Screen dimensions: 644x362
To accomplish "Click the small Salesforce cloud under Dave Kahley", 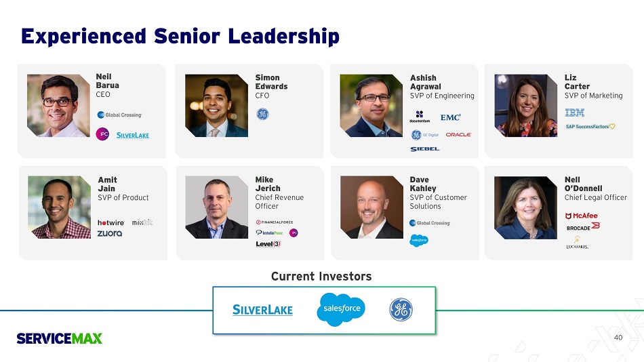I will [x=419, y=240].
